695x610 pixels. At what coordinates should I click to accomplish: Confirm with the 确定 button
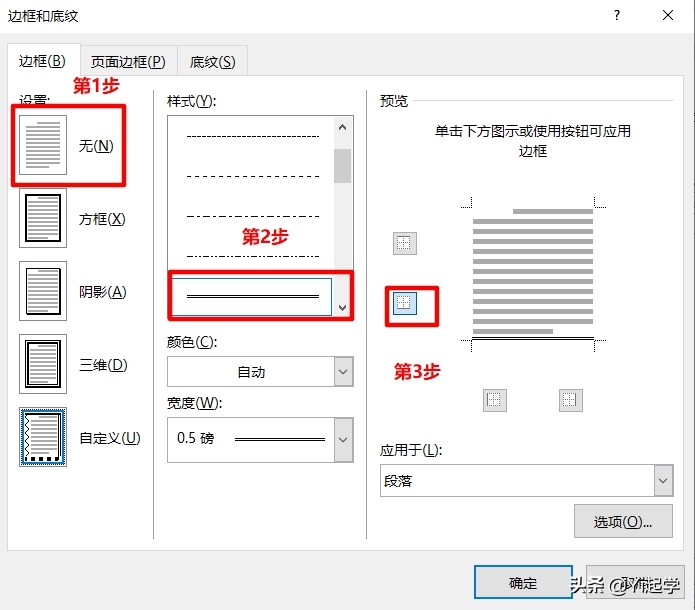[x=523, y=583]
